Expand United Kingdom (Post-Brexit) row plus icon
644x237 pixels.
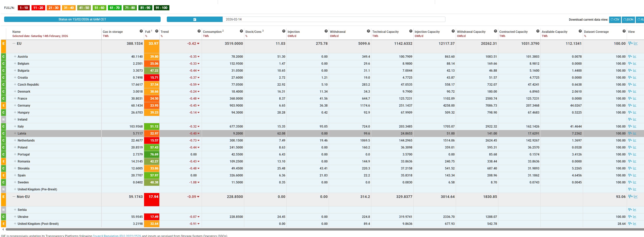coord(15,224)
